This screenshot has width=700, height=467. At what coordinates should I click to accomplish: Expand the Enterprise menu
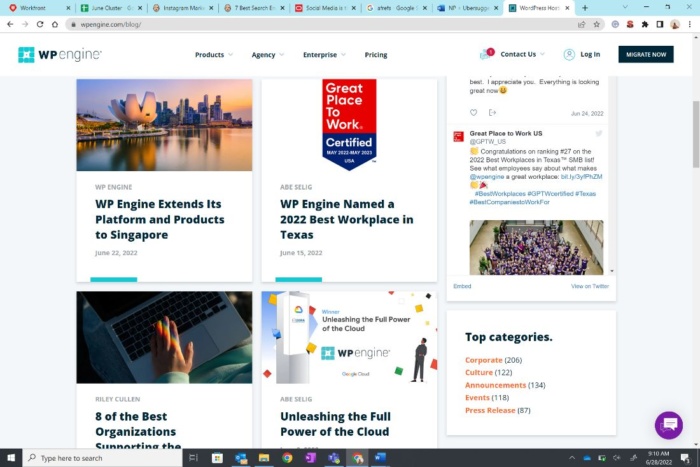pyautogui.click(x=324, y=54)
